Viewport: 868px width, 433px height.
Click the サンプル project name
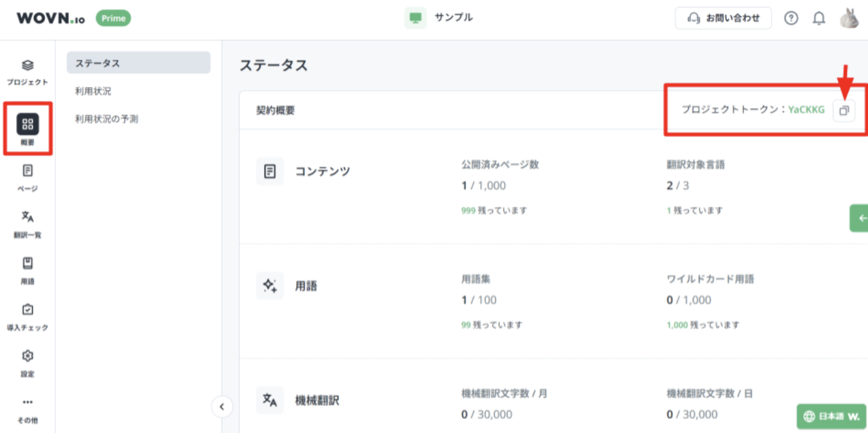(x=453, y=17)
